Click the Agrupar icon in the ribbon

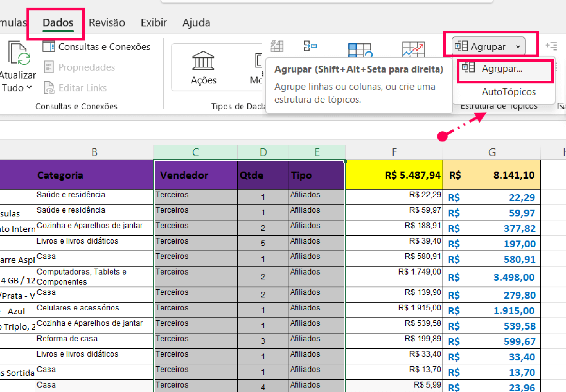(x=461, y=46)
